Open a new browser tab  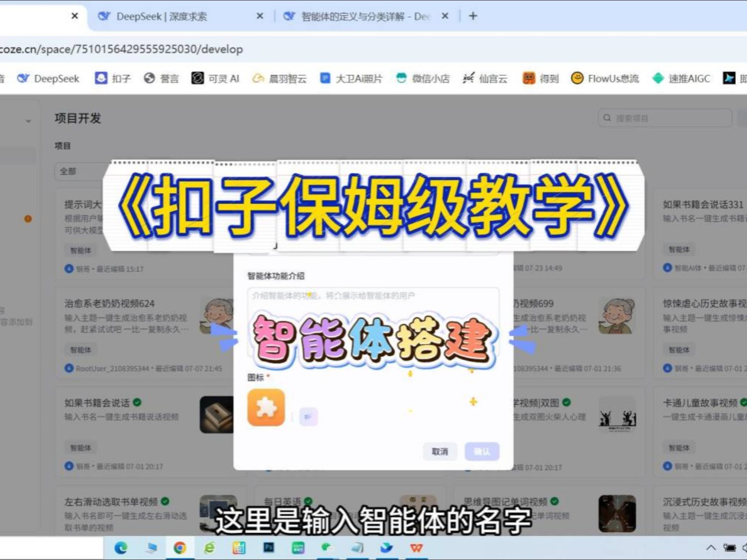point(473,16)
